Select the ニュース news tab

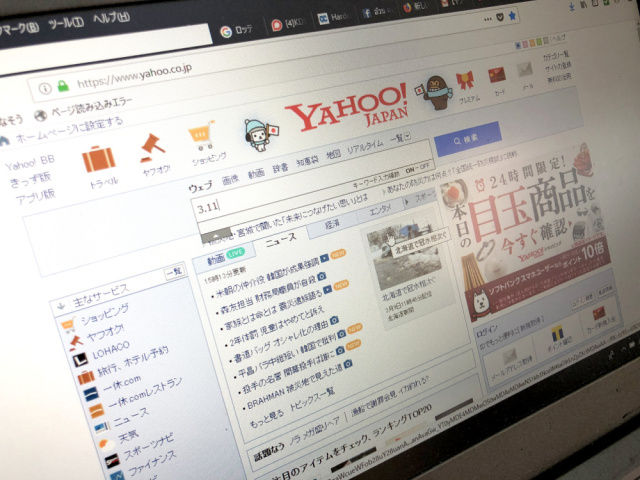(x=281, y=240)
